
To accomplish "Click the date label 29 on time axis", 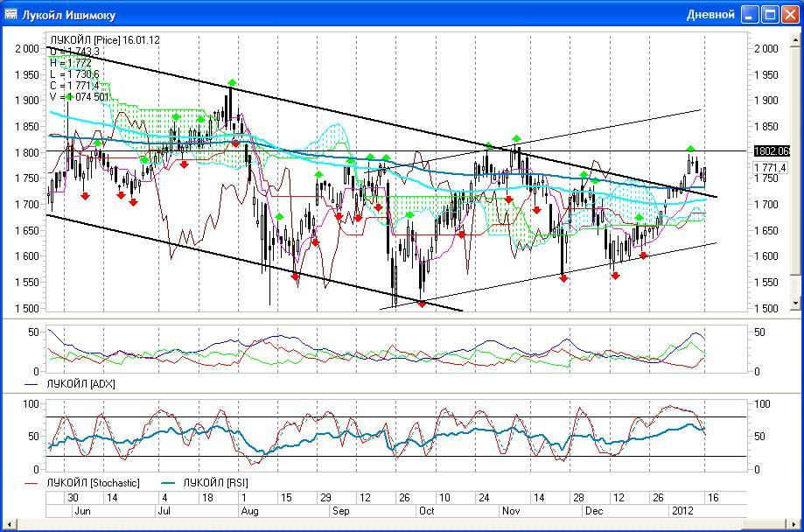I will click(325, 498).
